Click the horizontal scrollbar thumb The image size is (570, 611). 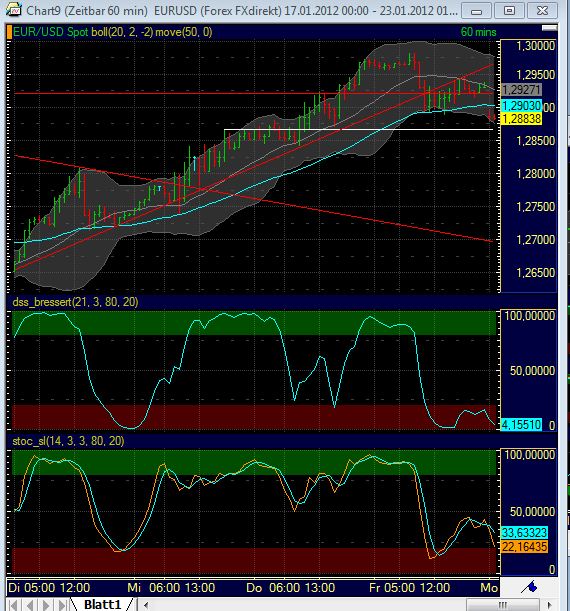(503, 605)
